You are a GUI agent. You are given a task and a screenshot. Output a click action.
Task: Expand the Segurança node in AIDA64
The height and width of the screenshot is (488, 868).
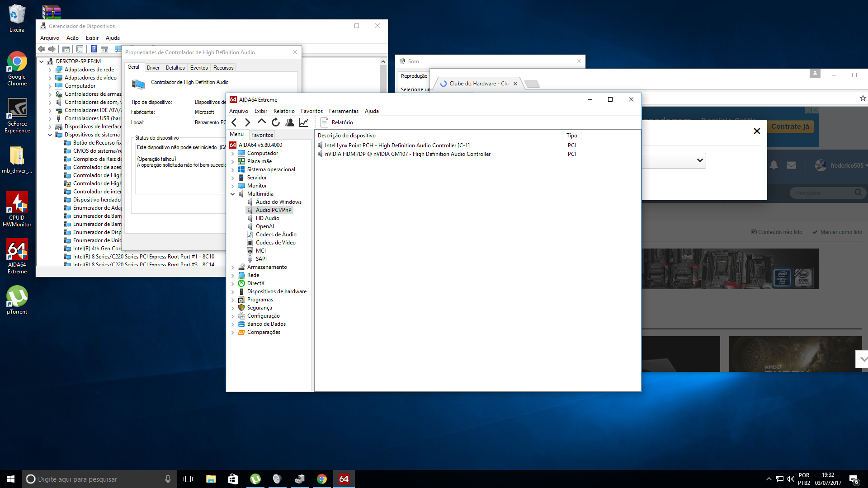tap(233, 308)
